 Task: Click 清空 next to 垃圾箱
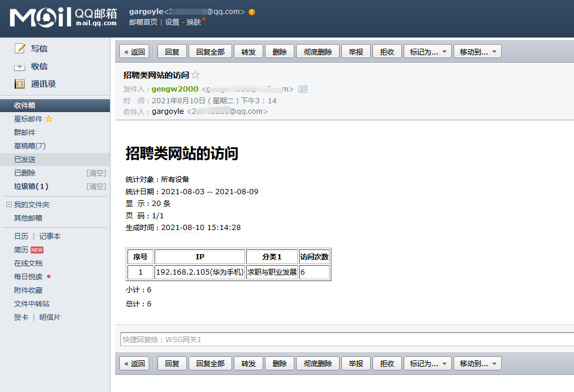96,187
